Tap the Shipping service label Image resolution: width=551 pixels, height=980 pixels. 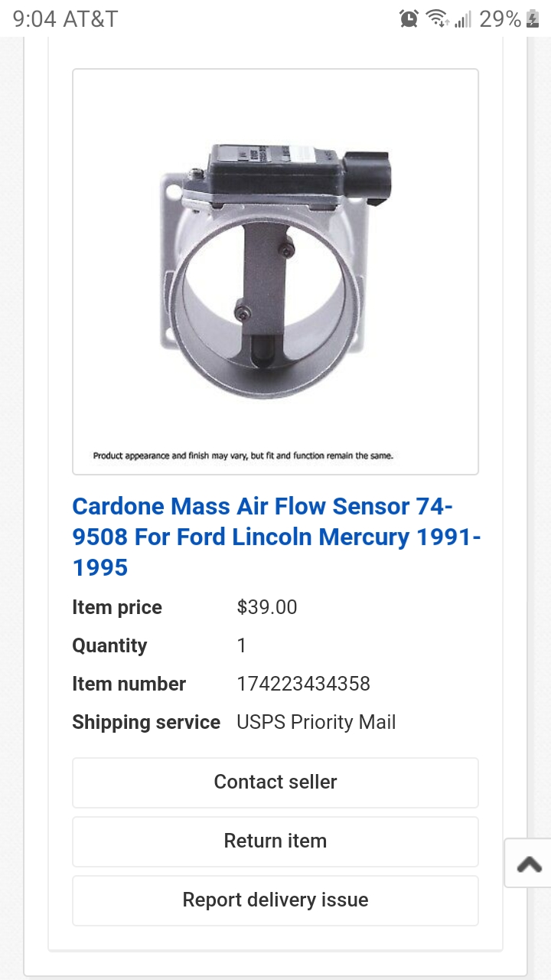click(146, 722)
